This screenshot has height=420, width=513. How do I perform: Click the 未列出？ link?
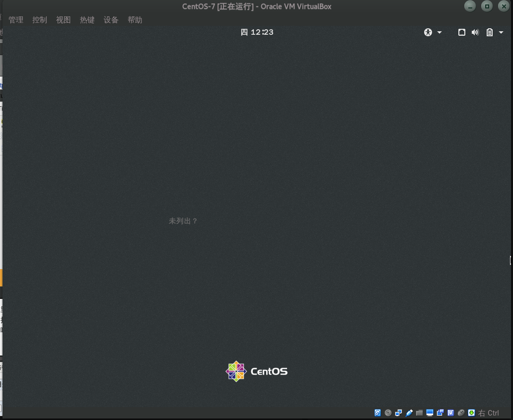pos(183,221)
